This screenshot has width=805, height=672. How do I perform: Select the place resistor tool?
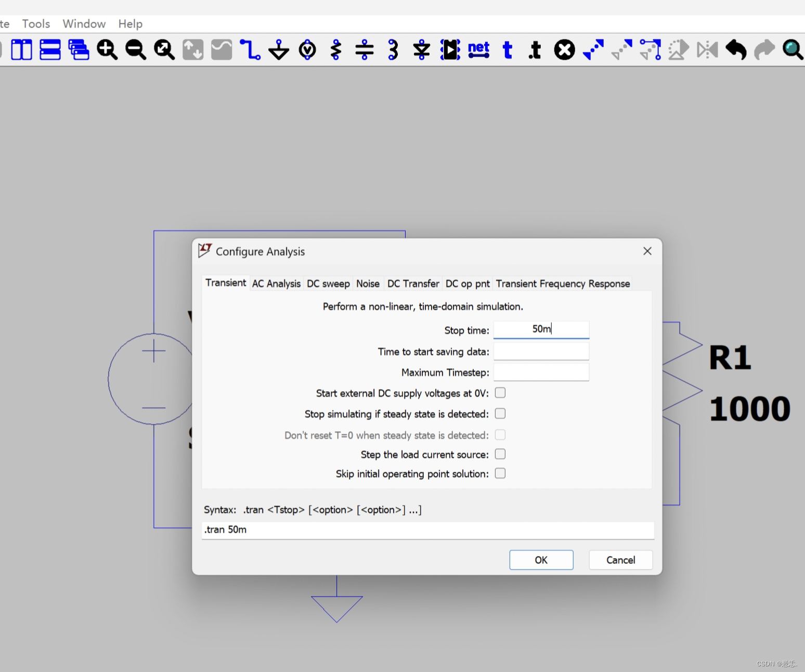[336, 50]
